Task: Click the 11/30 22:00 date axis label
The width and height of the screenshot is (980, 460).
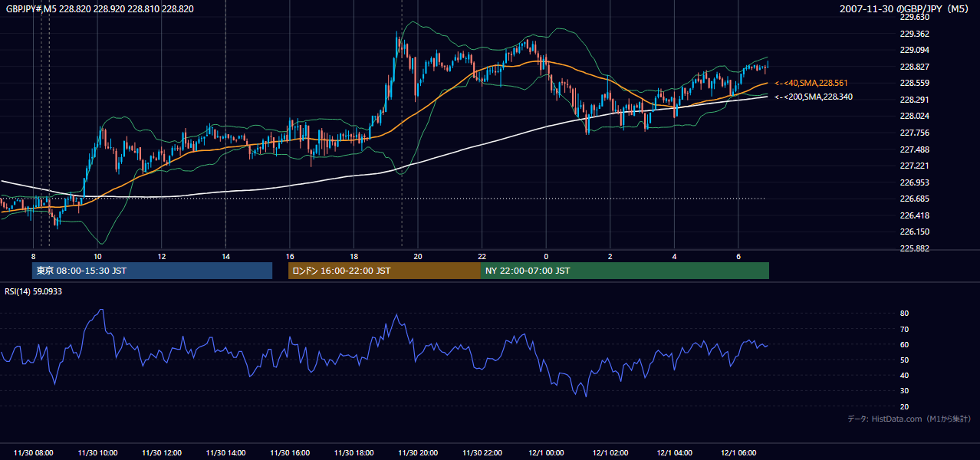Action: [482, 453]
